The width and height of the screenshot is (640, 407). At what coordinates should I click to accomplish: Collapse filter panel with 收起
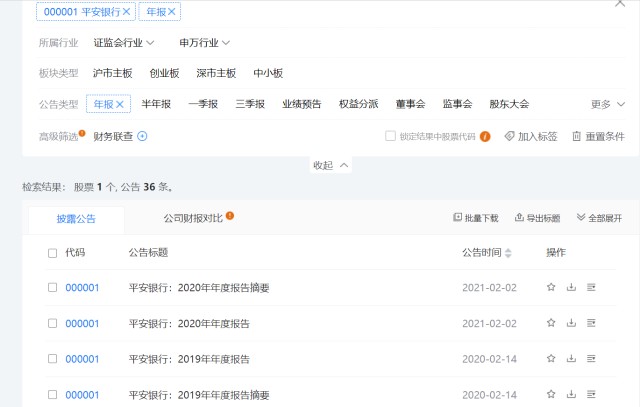click(x=331, y=165)
